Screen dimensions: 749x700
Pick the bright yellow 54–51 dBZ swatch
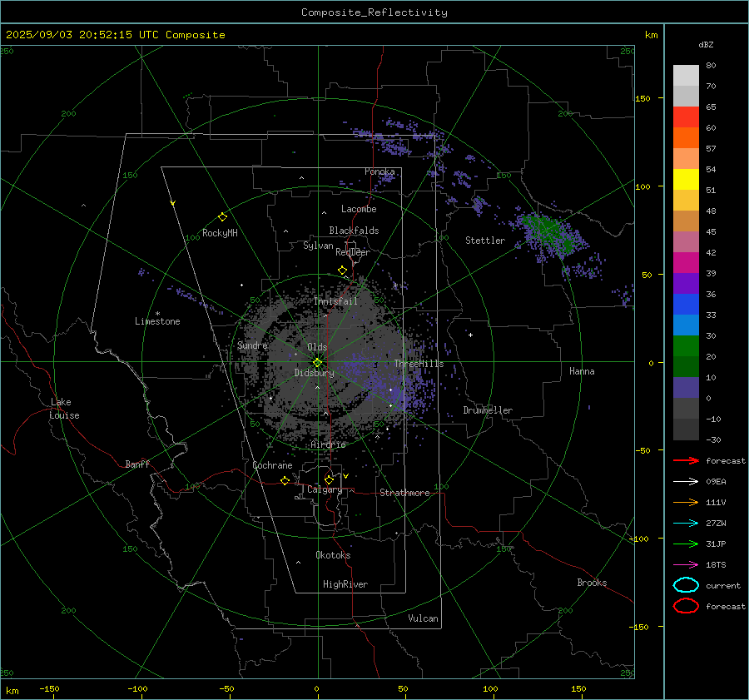pos(686,180)
